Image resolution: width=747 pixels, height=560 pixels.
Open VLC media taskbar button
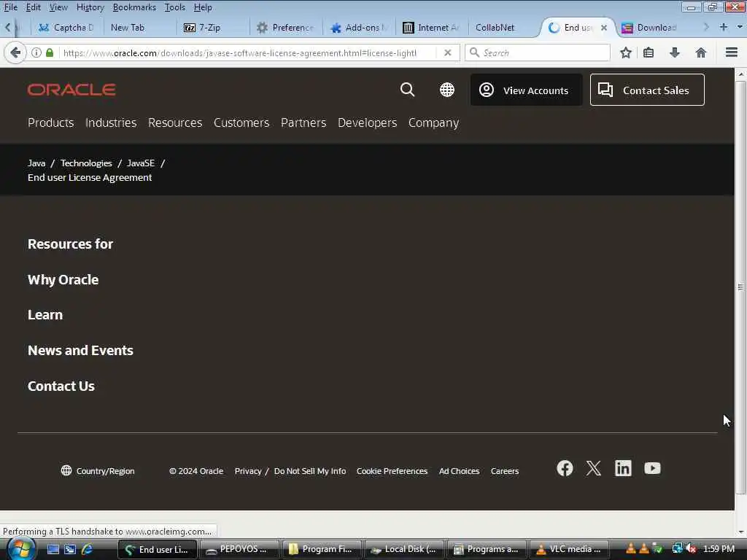coord(568,549)
